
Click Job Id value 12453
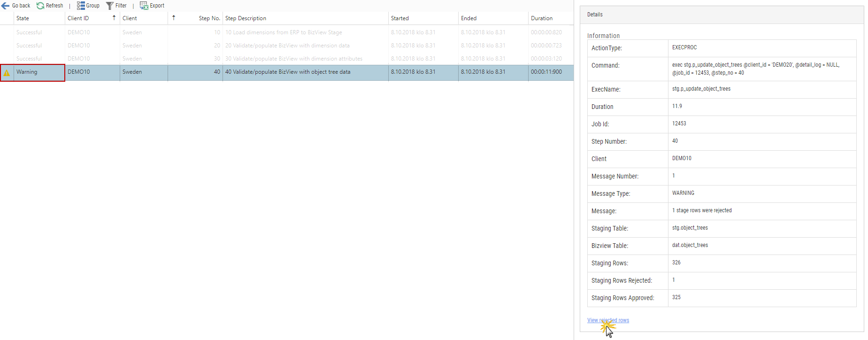(679, 124)
